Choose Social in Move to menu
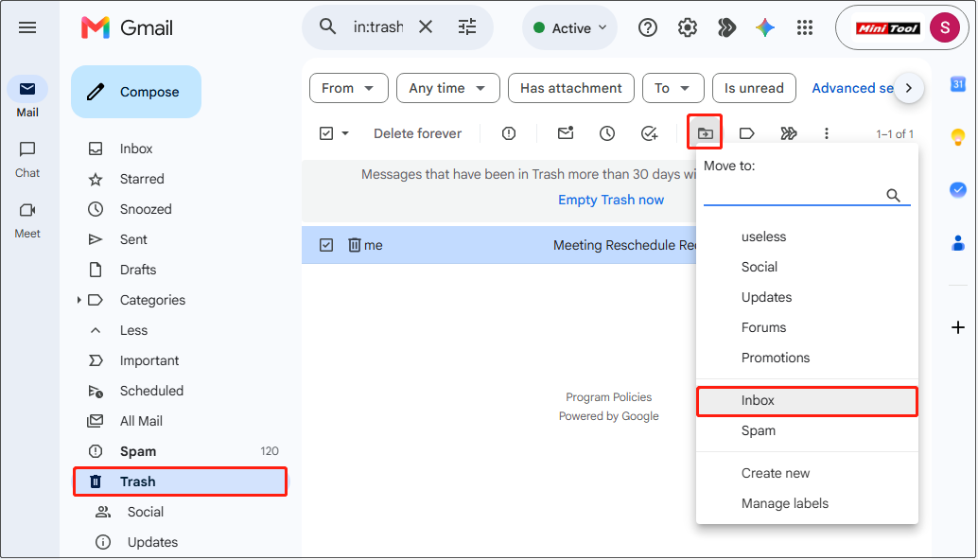 click(807, 267)
